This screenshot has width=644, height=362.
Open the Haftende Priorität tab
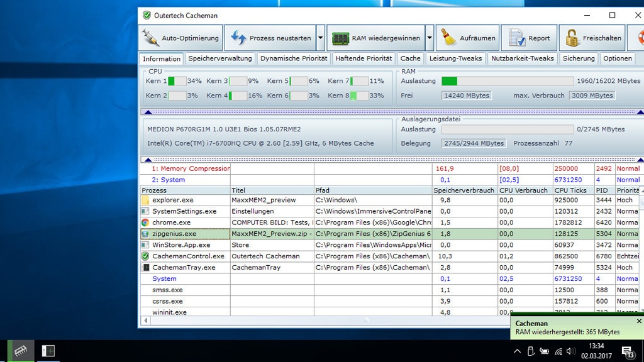[364, 58]
